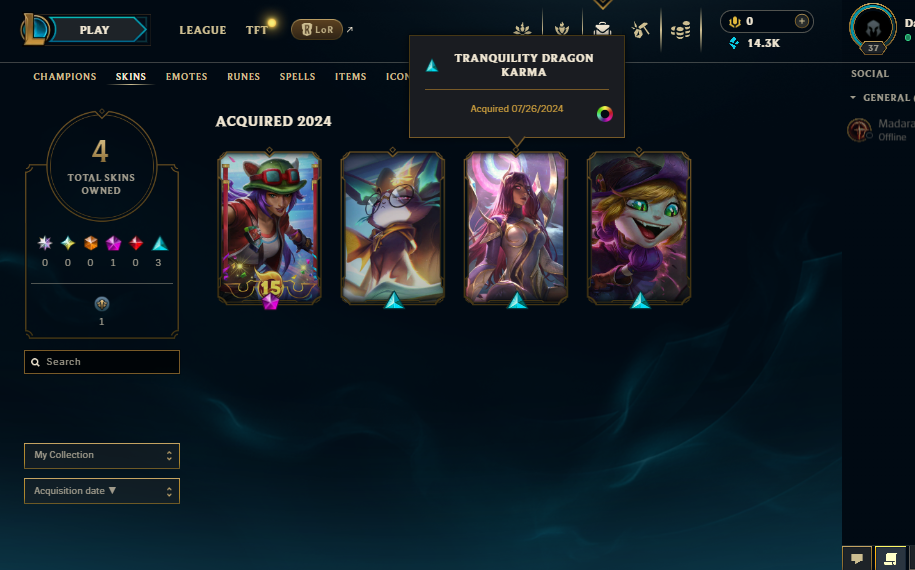The height and width of the screenshot is (570, 915).
Task: Click the Play button
Action: pyautogui.click(x=96, y=30)
